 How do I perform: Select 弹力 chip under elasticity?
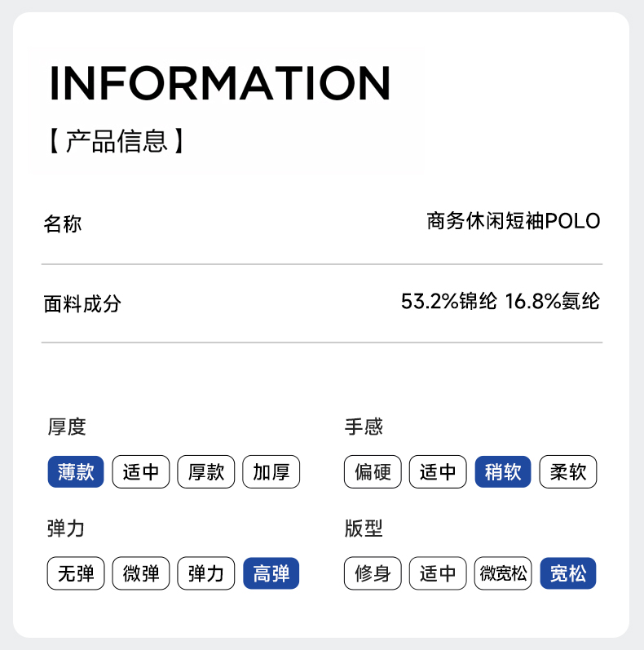206,573
